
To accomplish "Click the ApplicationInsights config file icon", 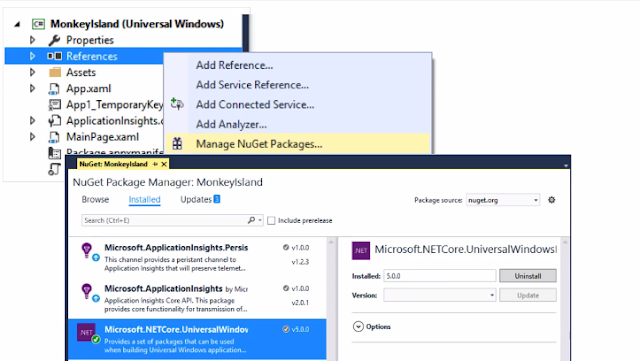I will (54, 121).
